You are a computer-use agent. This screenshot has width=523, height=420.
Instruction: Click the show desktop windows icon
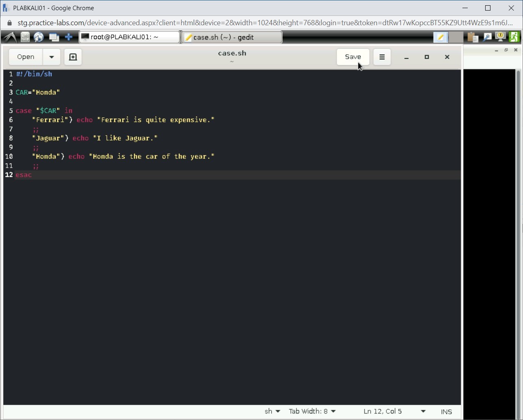[x=54, y=37]
